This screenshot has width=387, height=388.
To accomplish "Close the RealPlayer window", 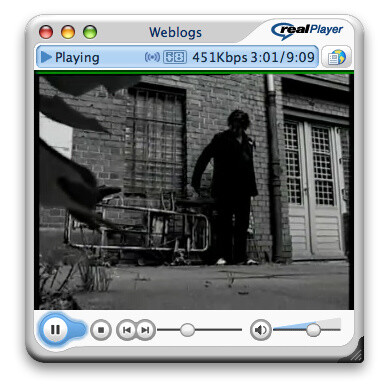I will 46,32.
